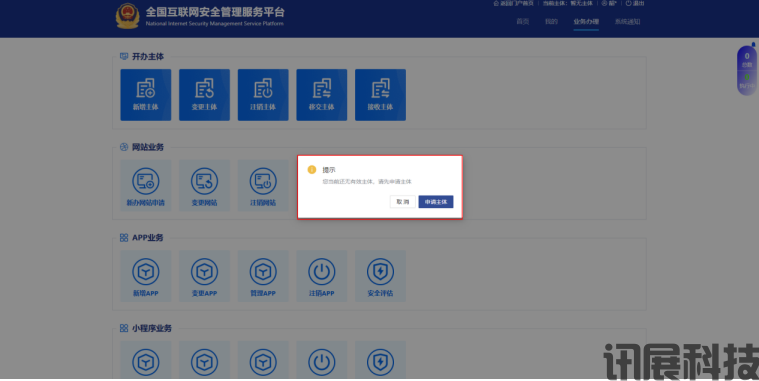Click 取消 in the prompt dialog

click(x=403, y=202)
